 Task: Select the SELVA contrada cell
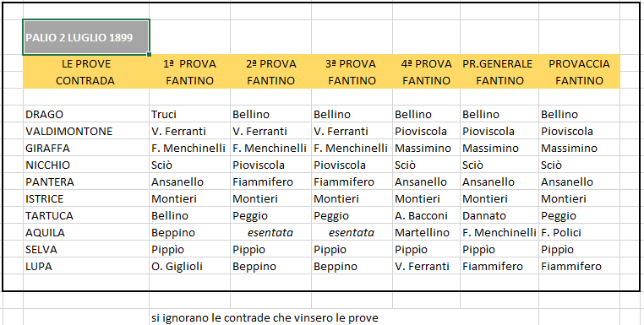click(86, 250)
